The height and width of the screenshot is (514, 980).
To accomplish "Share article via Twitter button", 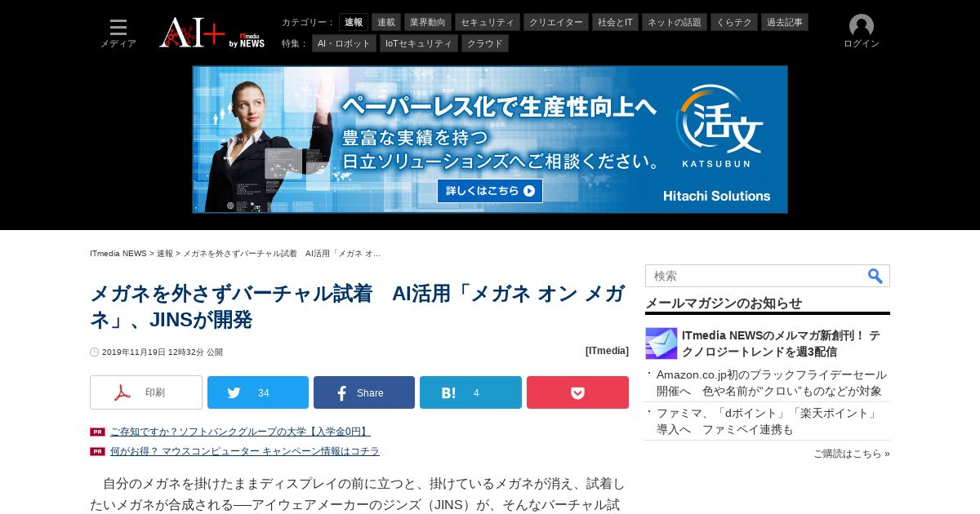I will point(258,392).
